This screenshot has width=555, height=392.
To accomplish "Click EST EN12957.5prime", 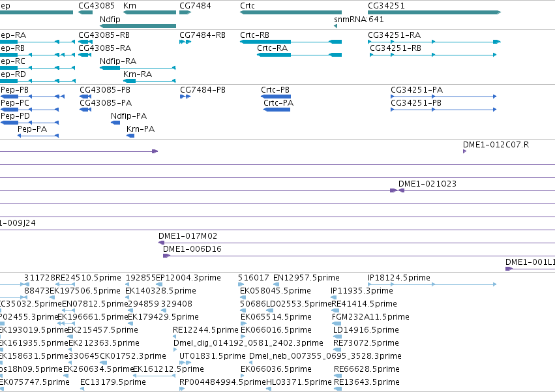I will [306, 278].
